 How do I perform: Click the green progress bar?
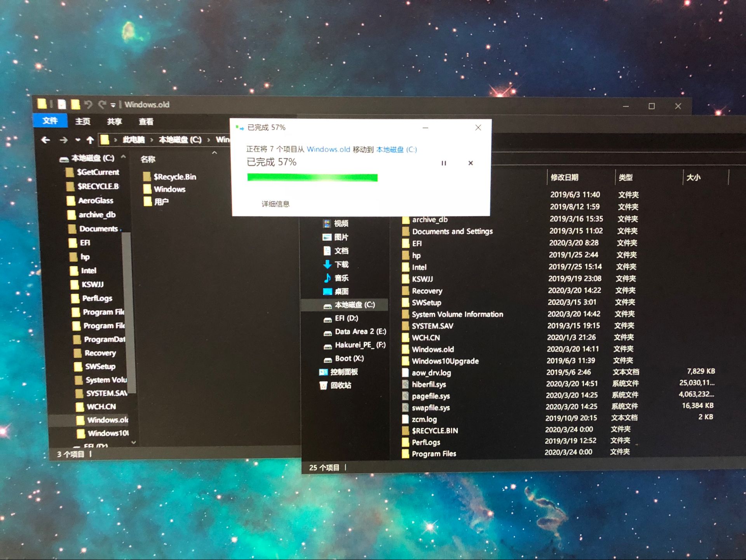coord(312,178)
